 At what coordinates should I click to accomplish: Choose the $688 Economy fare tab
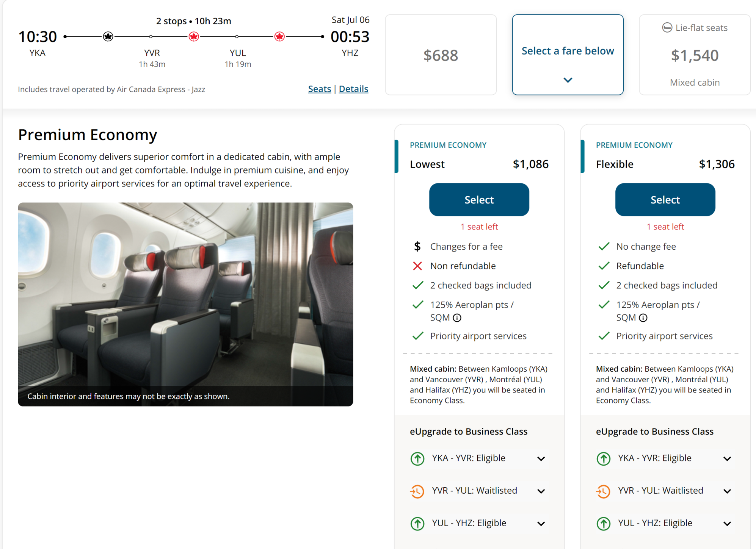coord(441,55)
